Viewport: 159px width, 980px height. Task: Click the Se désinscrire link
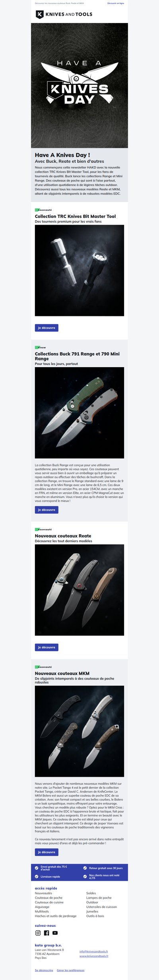point(44,970)
